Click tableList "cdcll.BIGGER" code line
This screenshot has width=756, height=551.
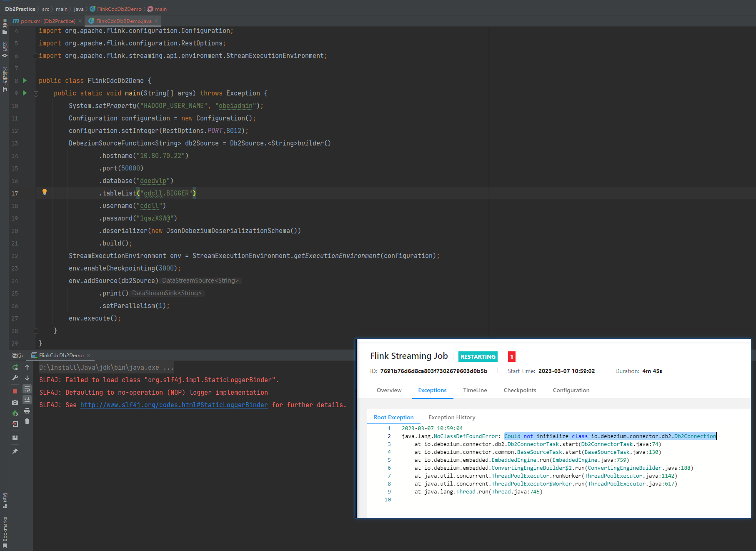coord(148,193)
